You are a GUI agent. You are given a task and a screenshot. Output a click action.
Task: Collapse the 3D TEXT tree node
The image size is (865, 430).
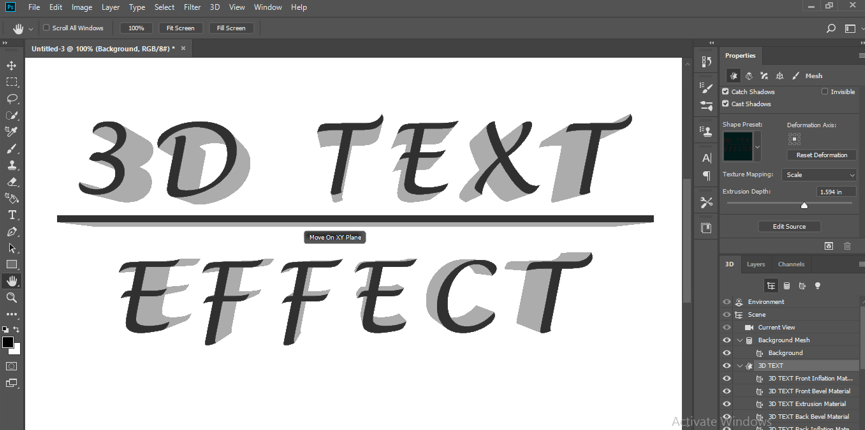click(740, 365)
